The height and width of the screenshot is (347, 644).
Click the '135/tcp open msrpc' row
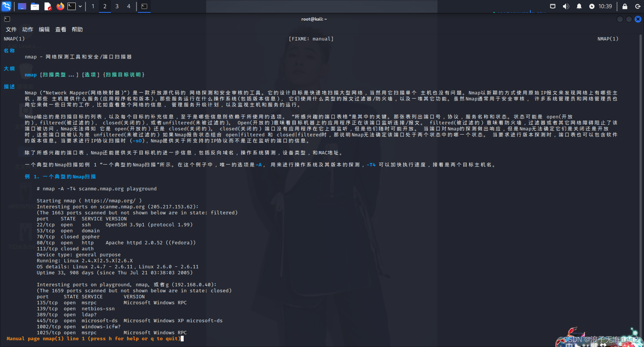click(112, 302)
